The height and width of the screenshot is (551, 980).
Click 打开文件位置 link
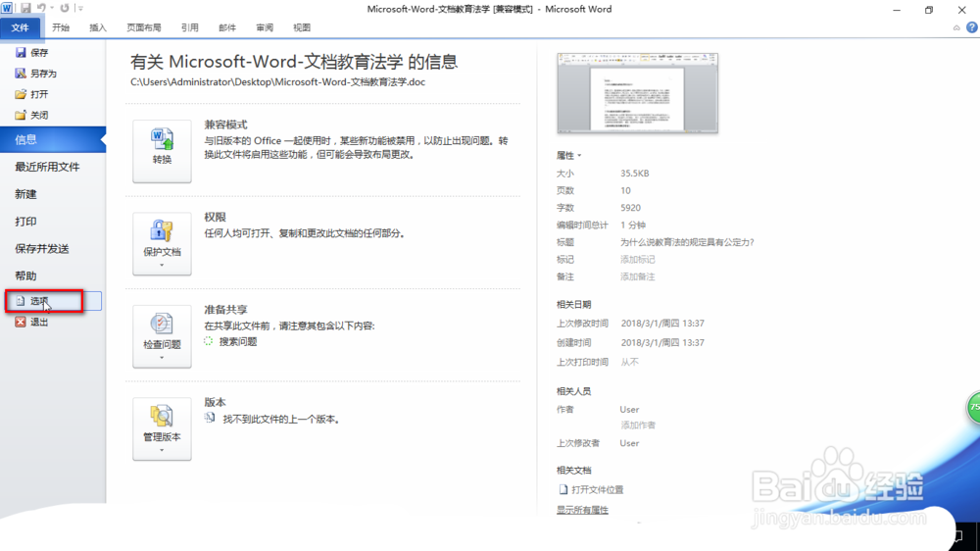[x=591, y=489]
